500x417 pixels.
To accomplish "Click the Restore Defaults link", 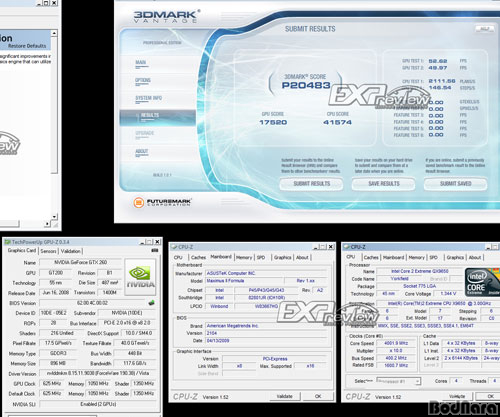I will pos(27,46).
